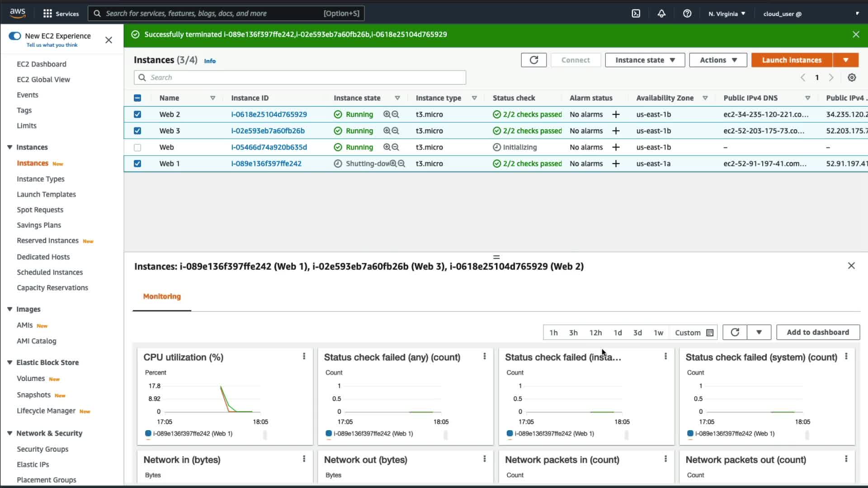Open the Instance state dropdown

[645, 60]
